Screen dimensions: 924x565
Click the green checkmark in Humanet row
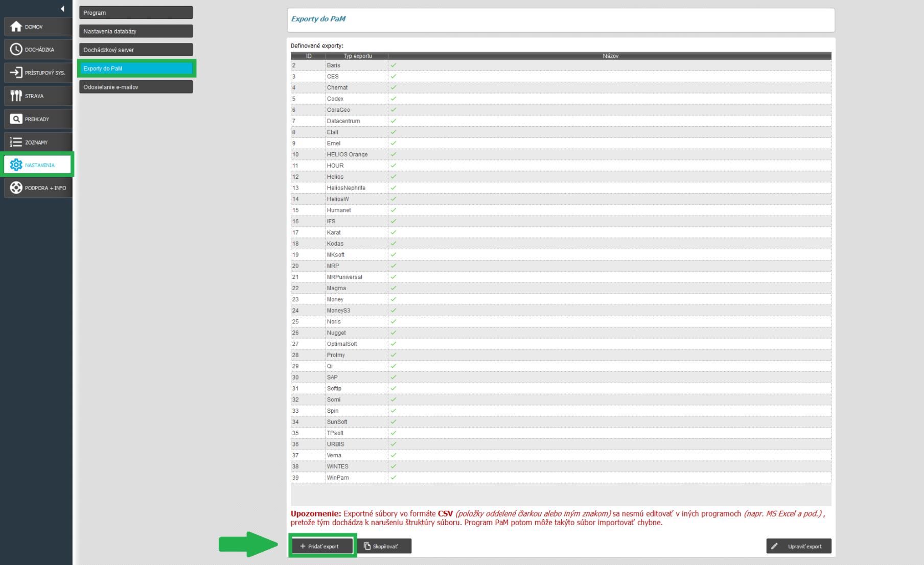(x=394, y=210)
